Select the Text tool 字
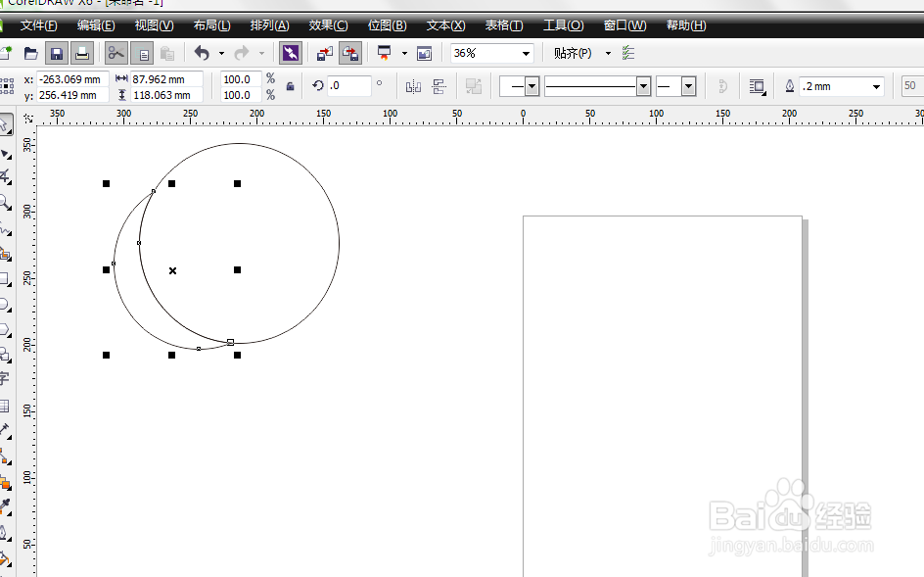This screenshot has height=577, width=924. pyautogui.click(x=5, y=379)
